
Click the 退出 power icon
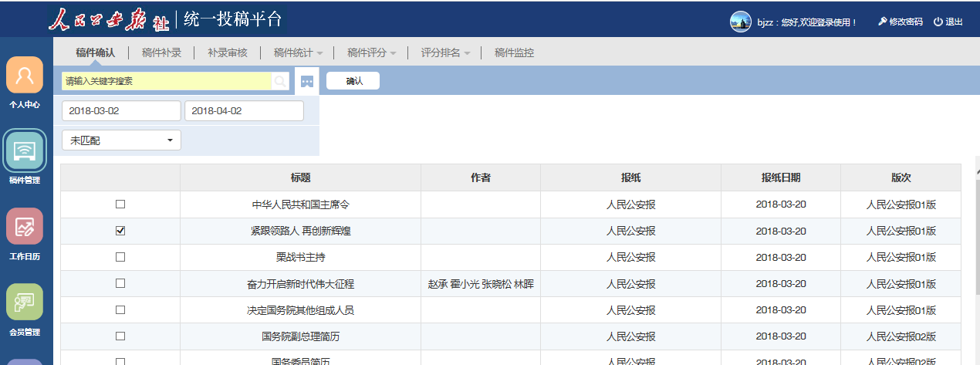coord(938,22)
